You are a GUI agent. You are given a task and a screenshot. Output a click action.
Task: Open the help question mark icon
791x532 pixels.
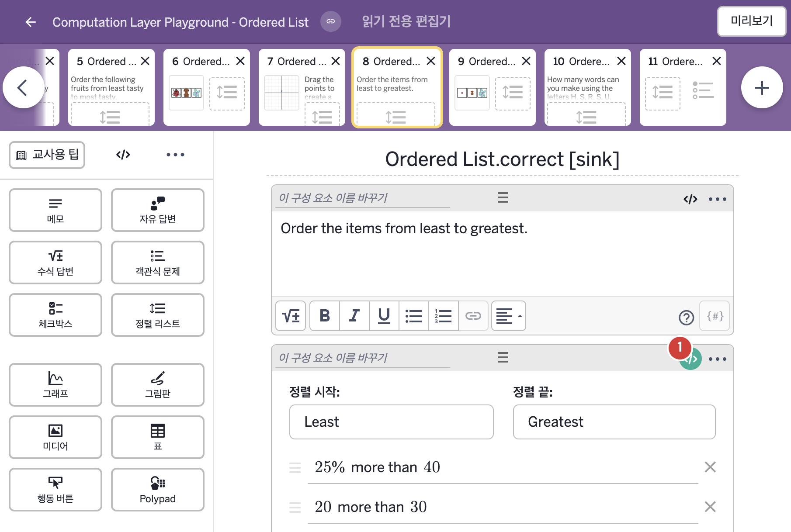coord(686,318)
